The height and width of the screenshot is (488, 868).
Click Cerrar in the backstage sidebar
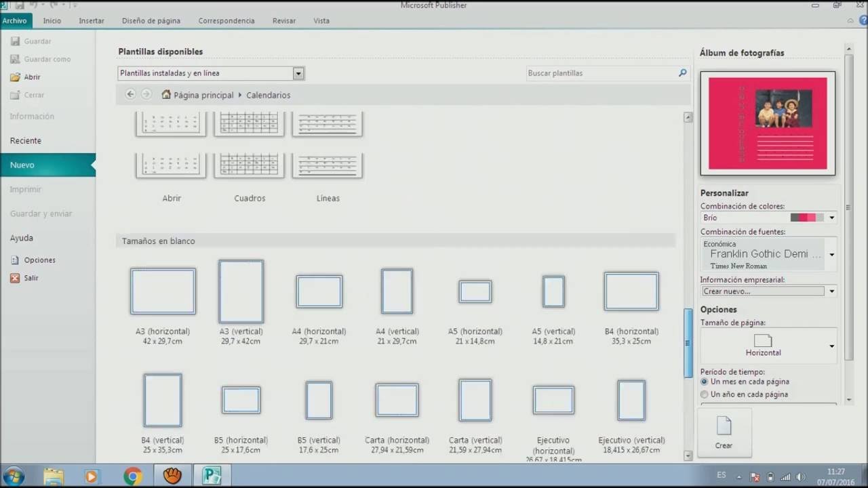tap(27, 95)
